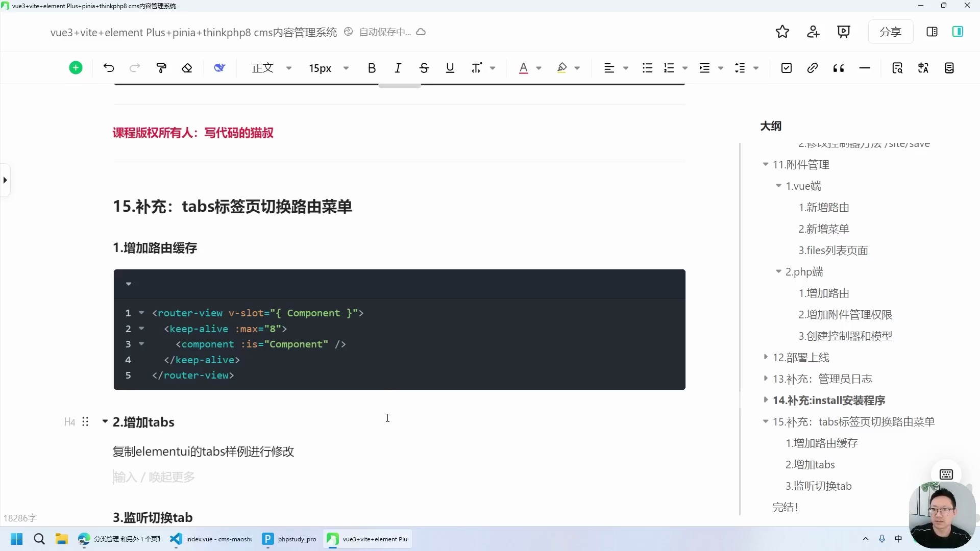Open phpstudy_pro from the taskbar

point(289,539)
